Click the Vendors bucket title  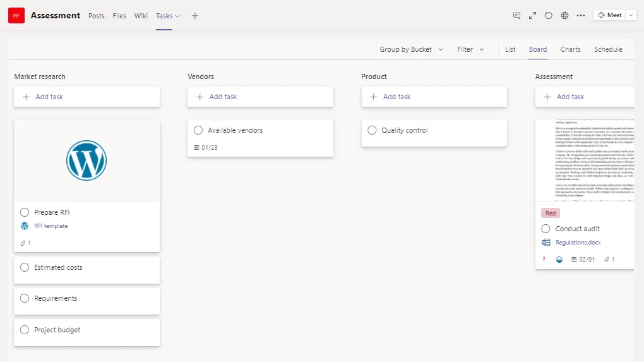click(x=201, y=76)
